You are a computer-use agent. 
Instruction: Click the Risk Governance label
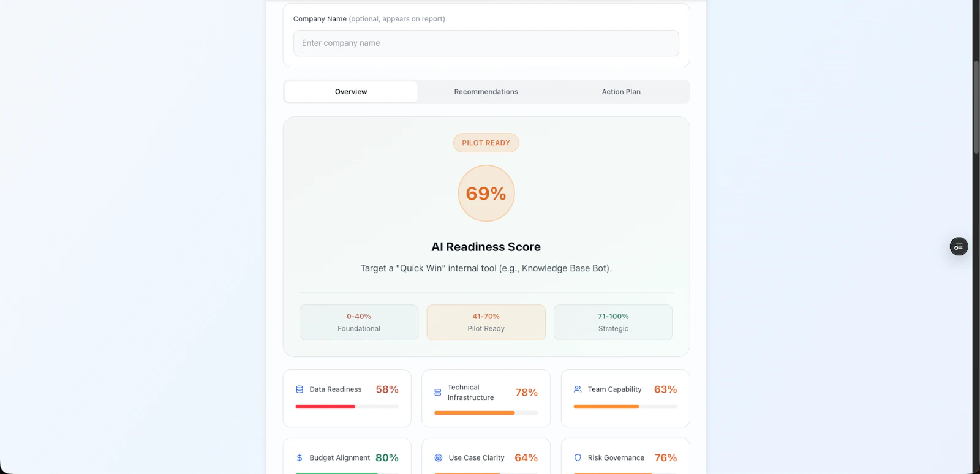[x=616, y=458]
